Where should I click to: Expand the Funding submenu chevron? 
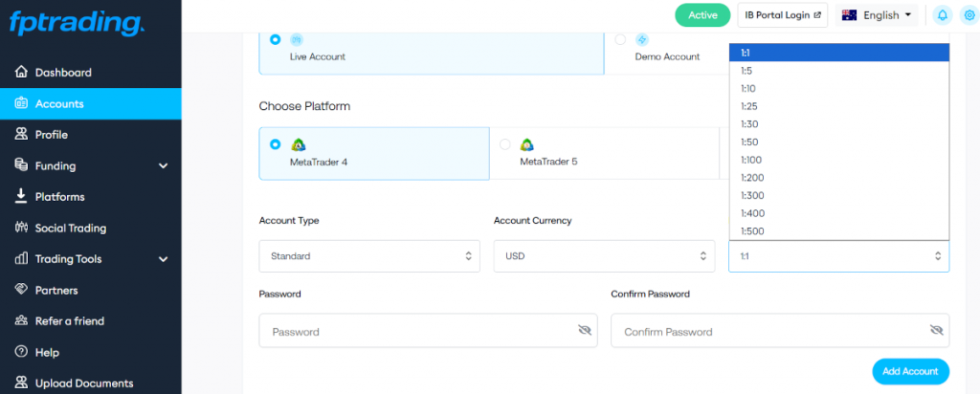coord(163,166)
